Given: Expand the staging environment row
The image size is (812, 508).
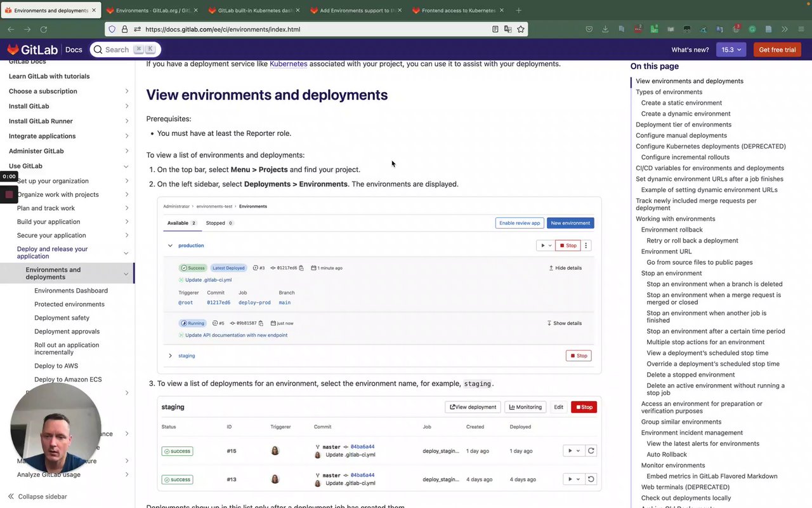Looking at the screenshot, I should tap(170, 356).
